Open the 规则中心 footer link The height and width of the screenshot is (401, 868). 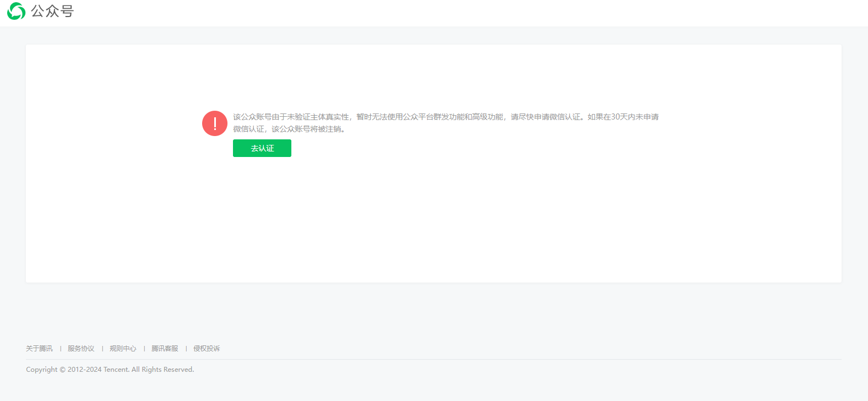[x=123, y=349]
